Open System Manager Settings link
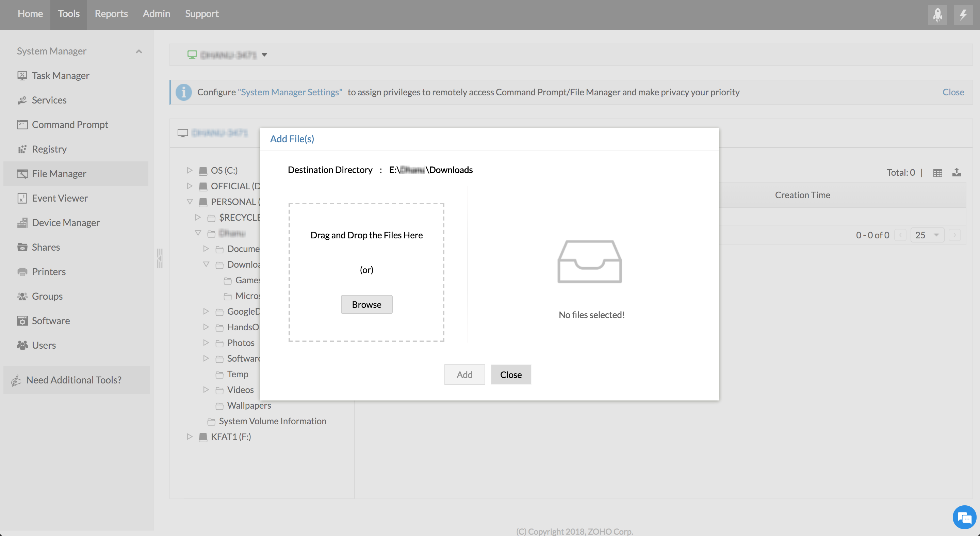This screenshot has height=536, width=980. pyautogui.click(x=290, y=92)
